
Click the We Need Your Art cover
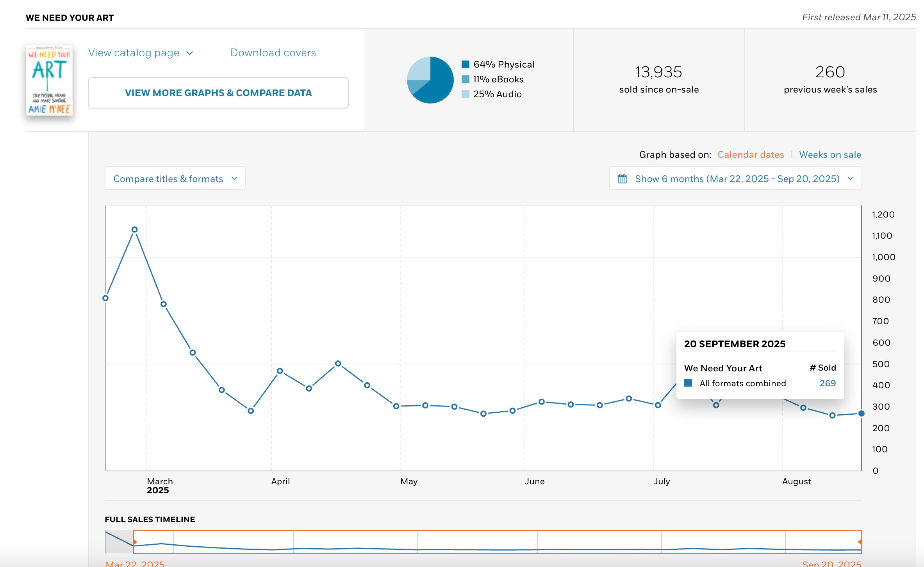(x=49, y=80)
